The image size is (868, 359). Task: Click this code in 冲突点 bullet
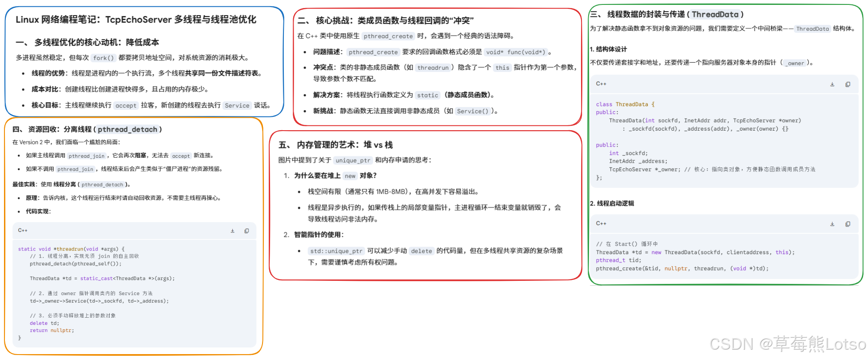(502, 68)
